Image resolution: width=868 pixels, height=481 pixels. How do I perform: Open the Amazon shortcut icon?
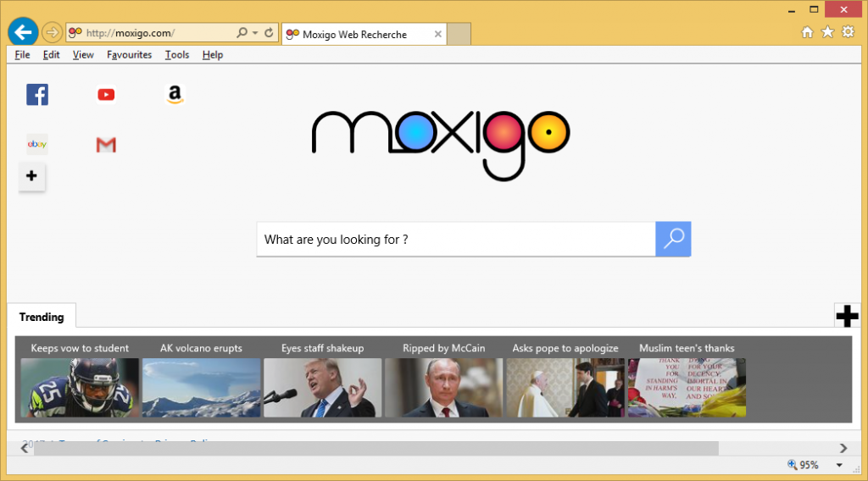175,95
